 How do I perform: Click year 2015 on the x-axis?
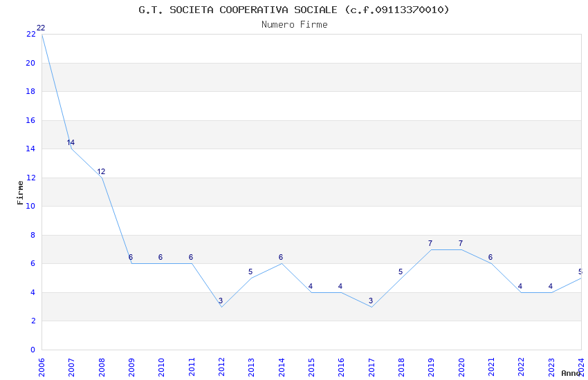(x=311, y=368)
